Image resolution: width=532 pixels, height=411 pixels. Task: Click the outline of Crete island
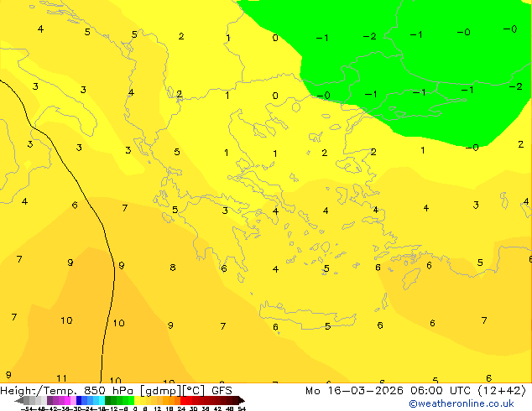point(307,315)
